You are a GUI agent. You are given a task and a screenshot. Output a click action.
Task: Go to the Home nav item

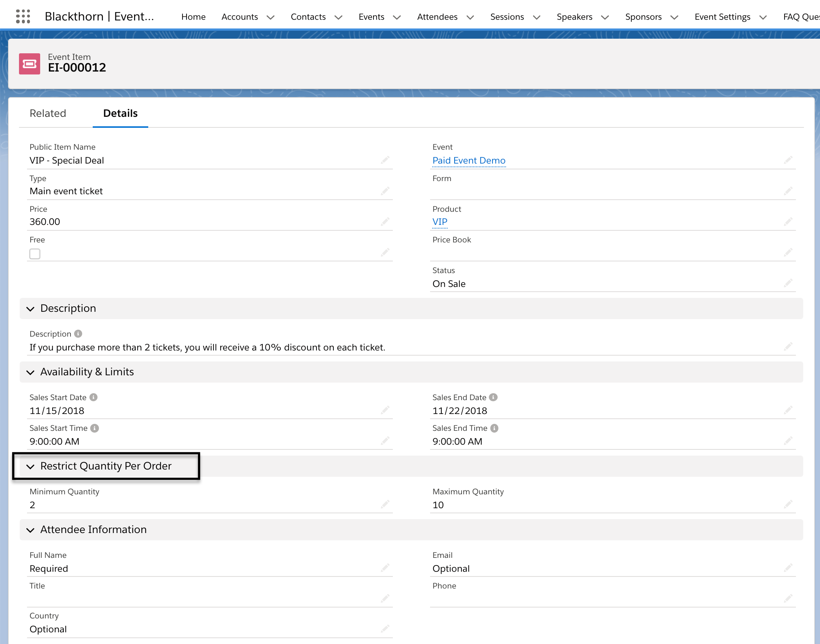193,16
